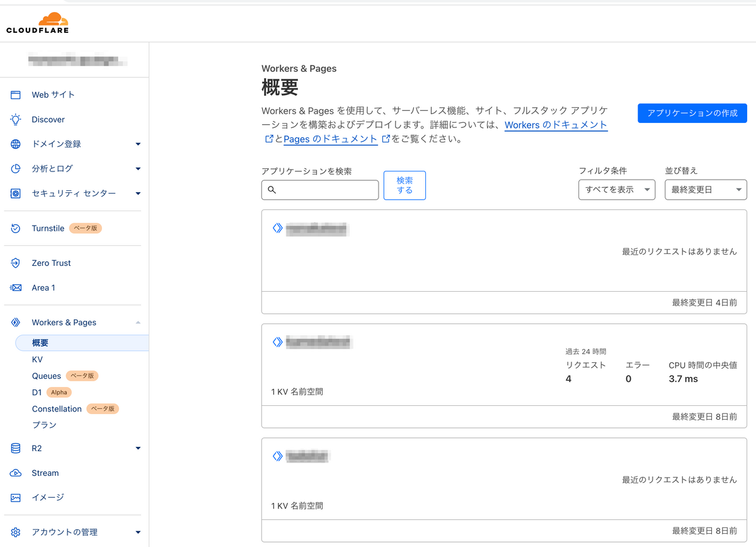Click the 分析とログ pie chart icon
Viewport: 756px width, 547px height.
tap(16, 168)
